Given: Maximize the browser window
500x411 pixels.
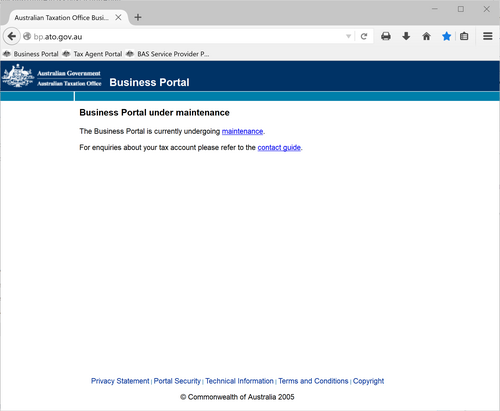Looking at the screenshot, I should [461, 9].
